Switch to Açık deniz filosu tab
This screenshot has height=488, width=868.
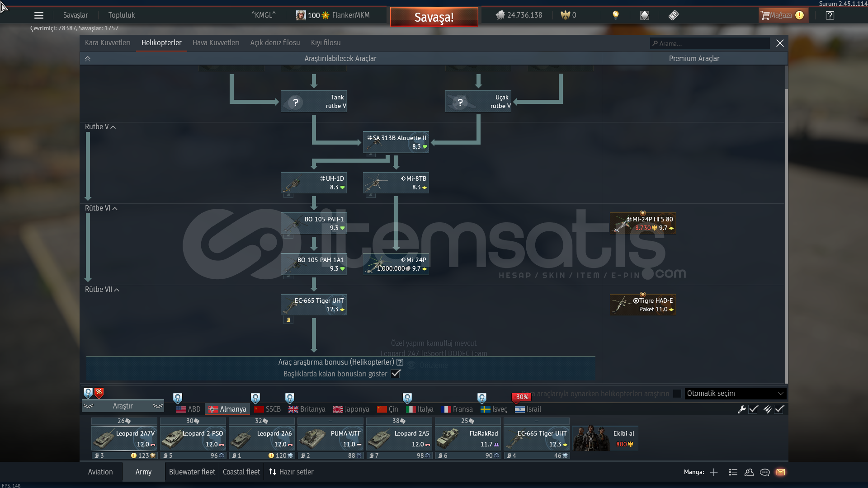275,43
